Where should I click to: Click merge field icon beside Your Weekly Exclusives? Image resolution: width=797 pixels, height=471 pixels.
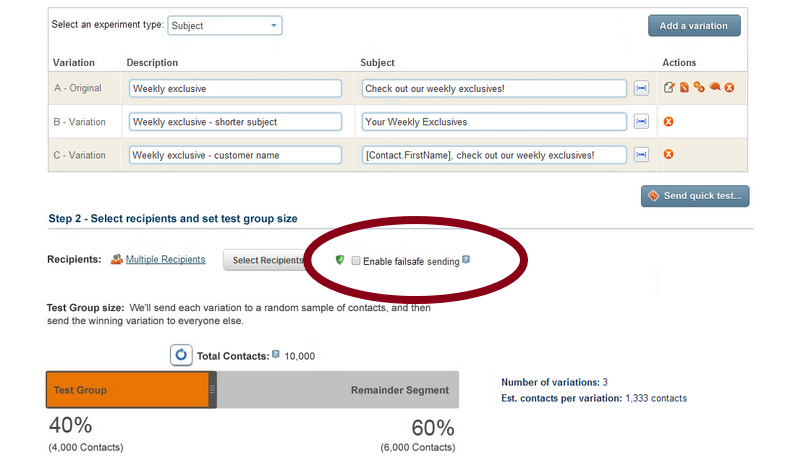point(641,121)
